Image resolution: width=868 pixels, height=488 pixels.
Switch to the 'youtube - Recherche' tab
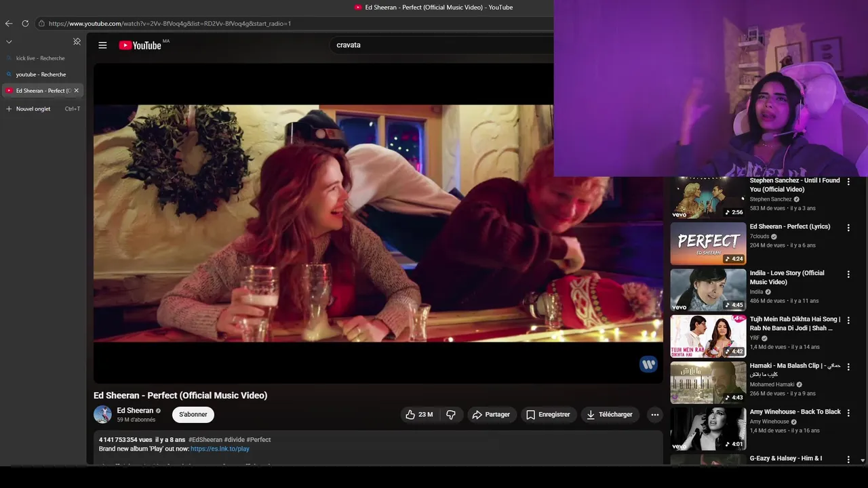tap(43, 75)
